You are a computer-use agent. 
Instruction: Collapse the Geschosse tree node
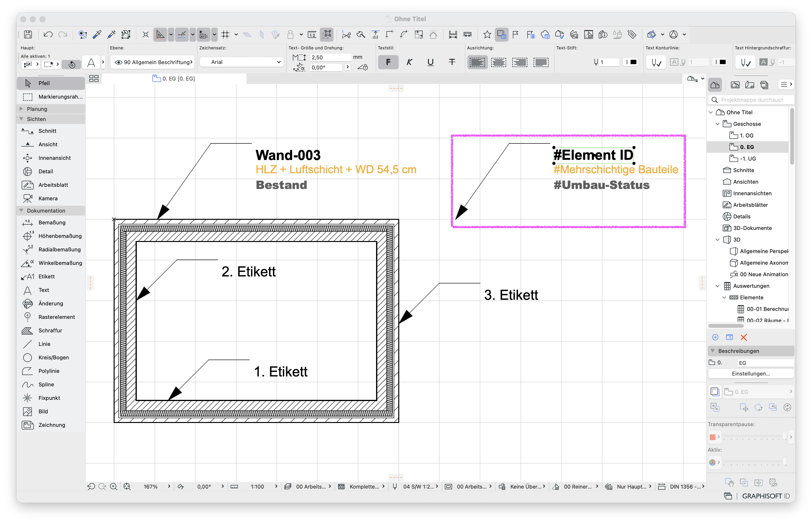(717, 124)
